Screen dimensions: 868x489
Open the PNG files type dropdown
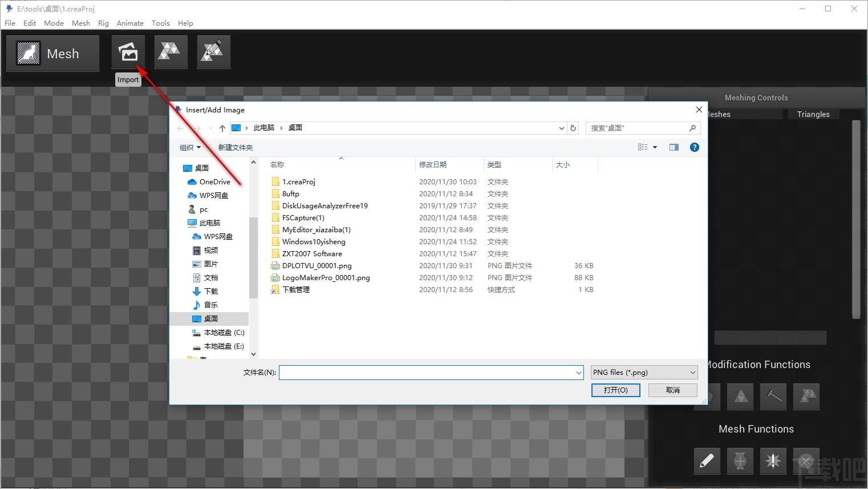[x=644, y=373]
